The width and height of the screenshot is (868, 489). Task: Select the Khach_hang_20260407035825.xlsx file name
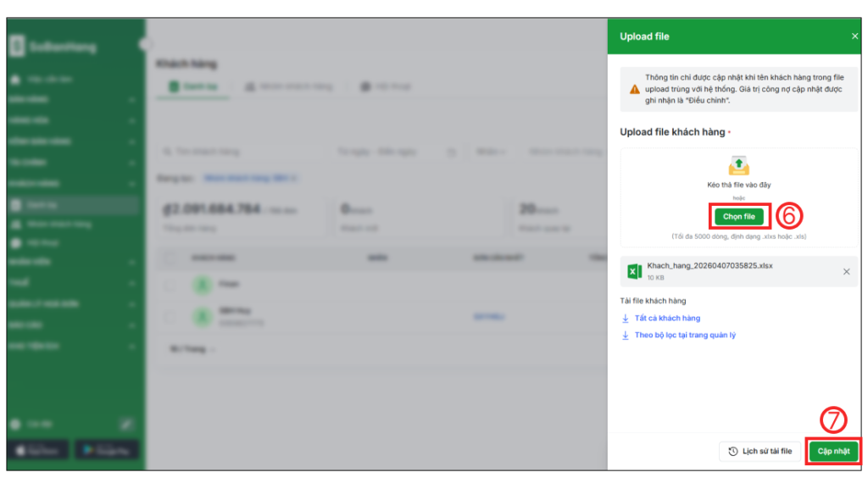pos(709,265)
